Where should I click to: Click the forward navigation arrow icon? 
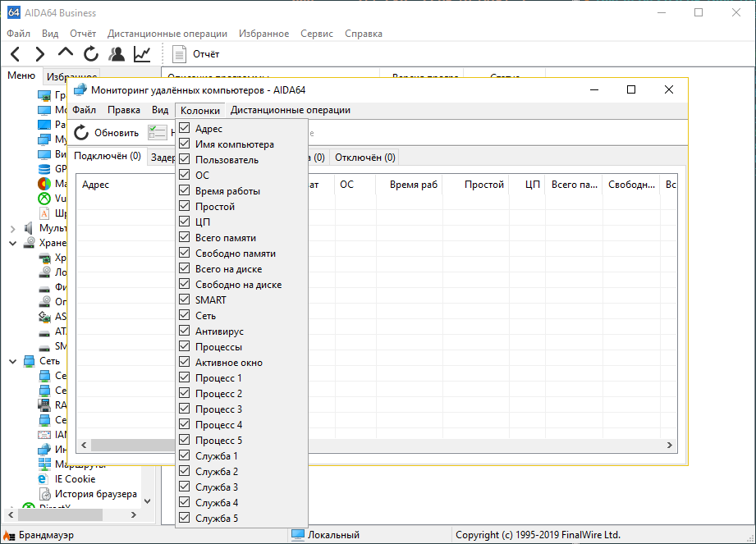[x=39, y=54]
